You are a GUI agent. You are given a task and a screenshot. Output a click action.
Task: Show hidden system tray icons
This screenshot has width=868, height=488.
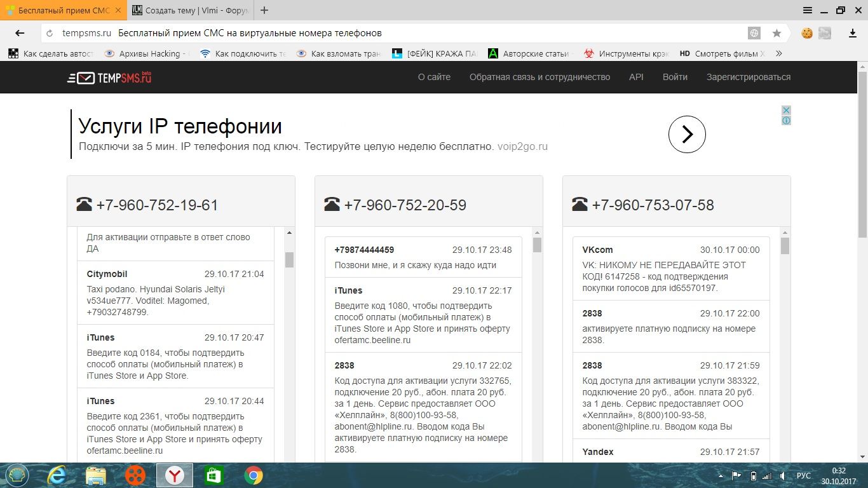point(722,476)
